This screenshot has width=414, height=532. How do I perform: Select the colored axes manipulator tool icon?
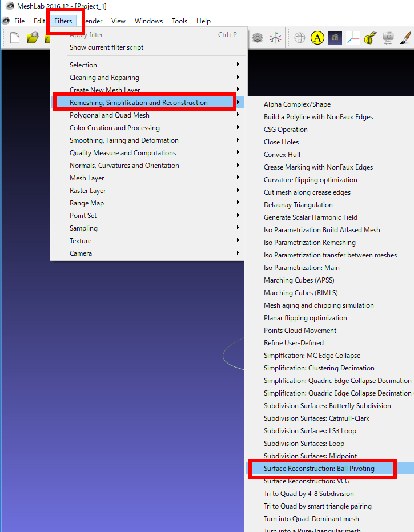point(352,38)
